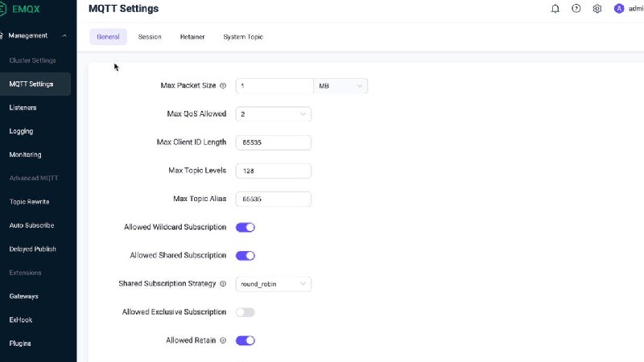Click the Advanced MQTT group label
The image size is (644, 362).
click(34, 178)
